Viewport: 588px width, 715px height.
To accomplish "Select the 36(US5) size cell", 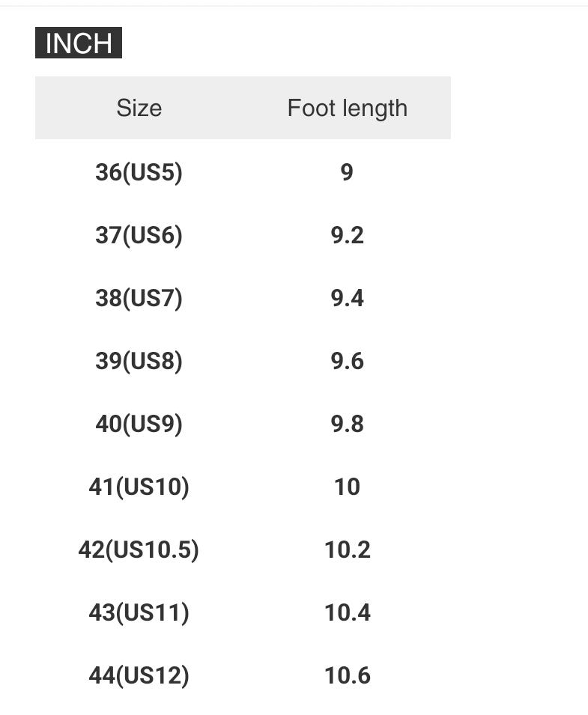I will point(139,172).
